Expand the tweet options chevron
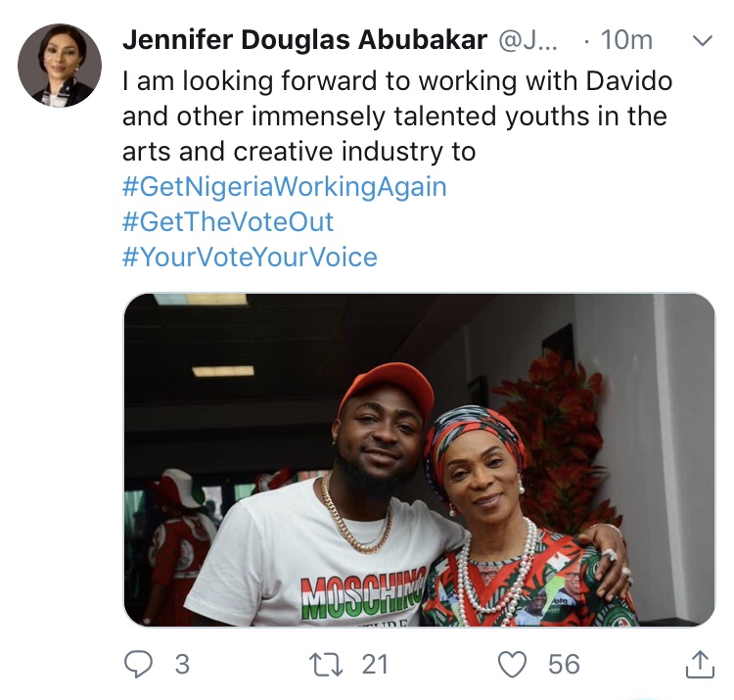 coord(702,41)
